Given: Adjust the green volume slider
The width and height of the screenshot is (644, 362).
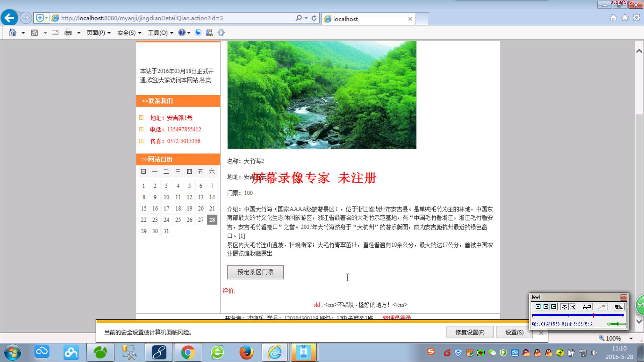Looking at the screenshot, I should (618, 324).
